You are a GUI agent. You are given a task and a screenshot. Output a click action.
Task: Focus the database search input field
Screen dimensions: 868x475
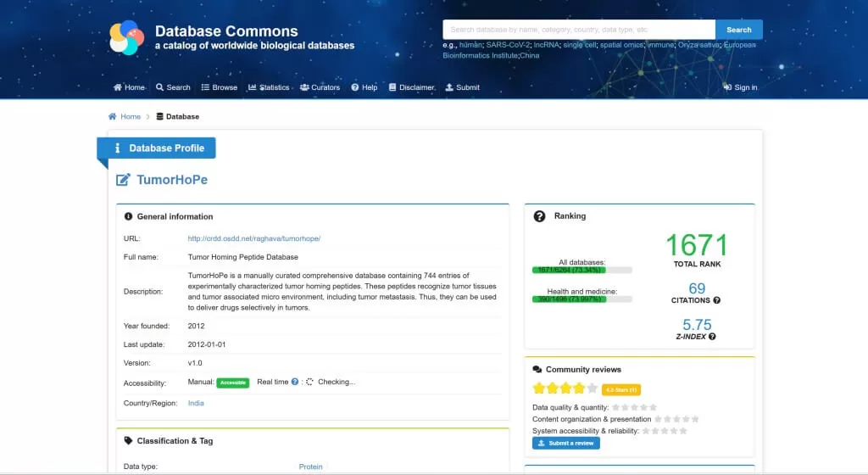pyautogui.click(x=579, y=30)
